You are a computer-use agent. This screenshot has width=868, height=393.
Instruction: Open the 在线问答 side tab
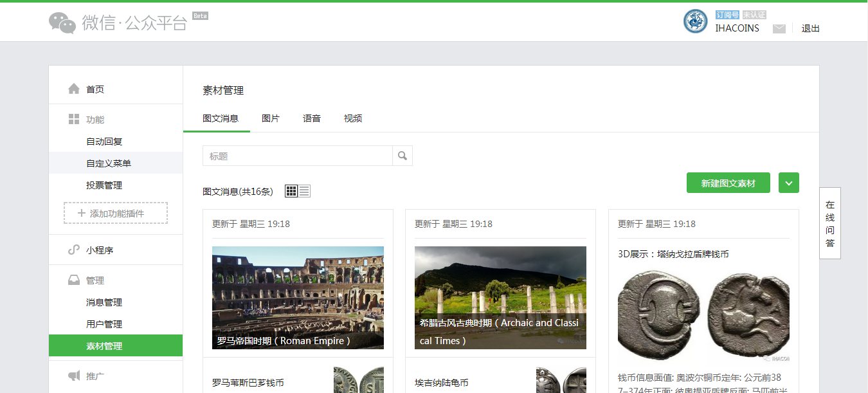point(830,223)
